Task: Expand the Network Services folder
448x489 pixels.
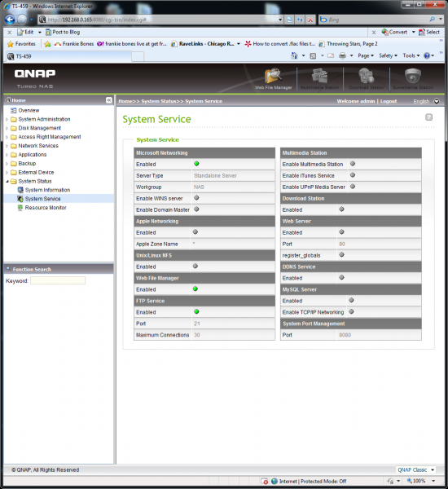Action: click(7, 146)
